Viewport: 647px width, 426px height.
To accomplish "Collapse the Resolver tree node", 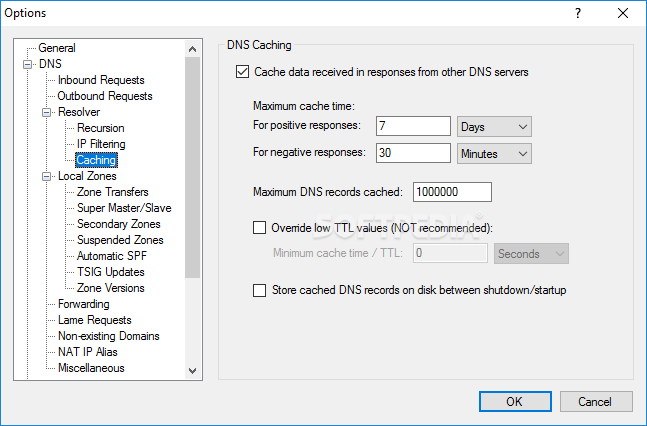I will coord(47,112).
